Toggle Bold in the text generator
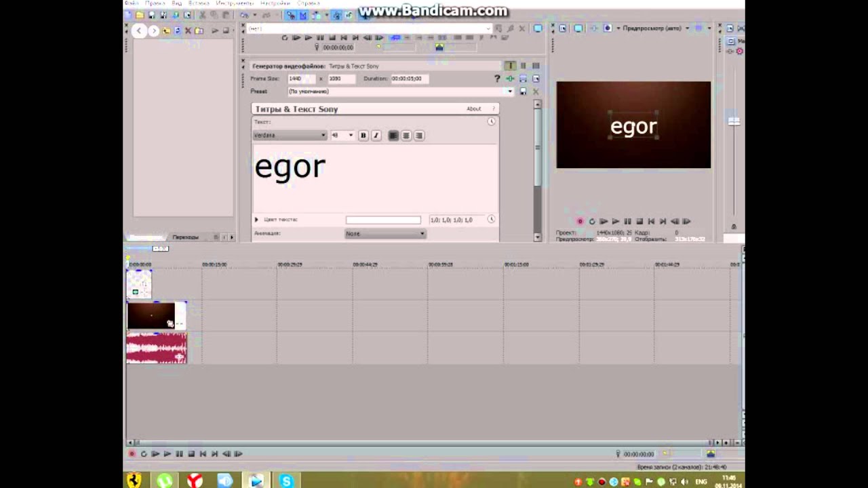This screenshot has width=868, height=488. [363, 136]
